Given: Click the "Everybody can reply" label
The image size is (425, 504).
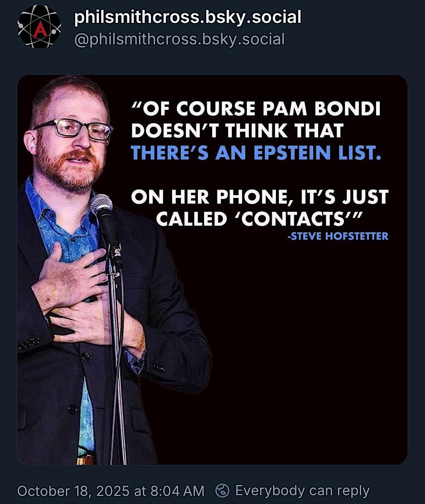Looking at the screenshot, I should [302, 491].
